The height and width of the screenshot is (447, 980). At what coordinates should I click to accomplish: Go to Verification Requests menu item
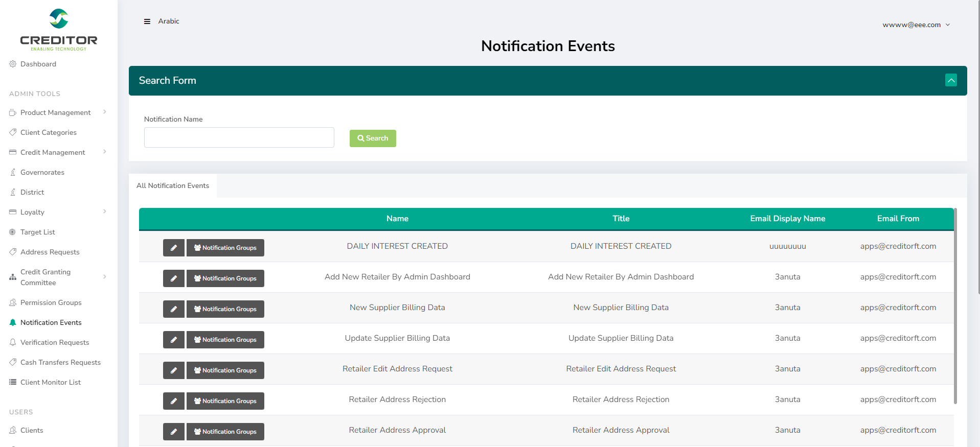[55, 342]
